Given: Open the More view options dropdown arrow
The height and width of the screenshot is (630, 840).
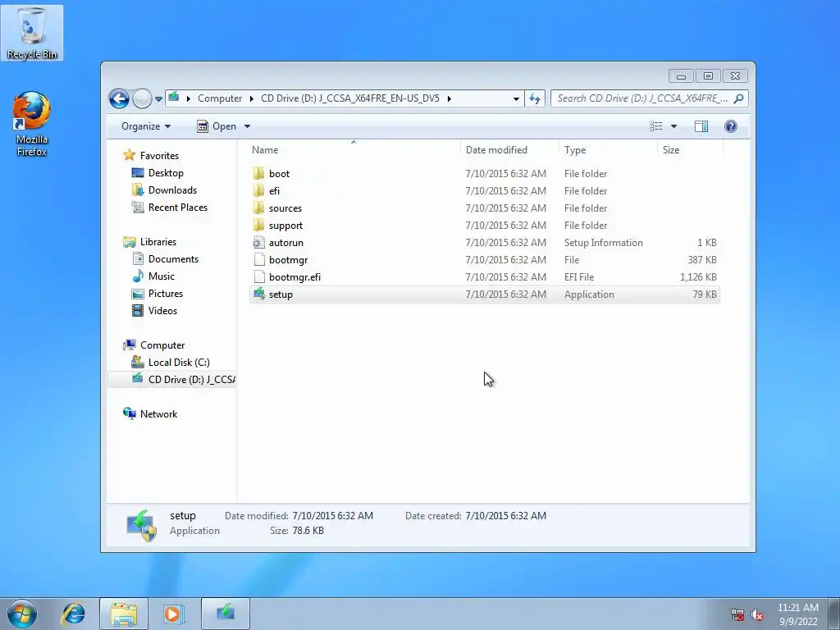Looking at the screenshot, I should 674,126.
